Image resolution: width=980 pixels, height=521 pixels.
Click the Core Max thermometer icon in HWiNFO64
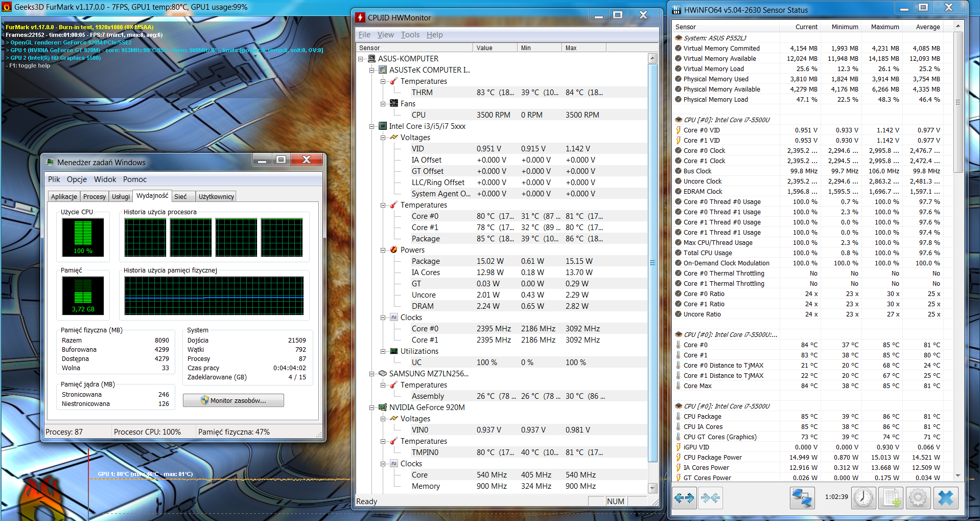[679, 386]
